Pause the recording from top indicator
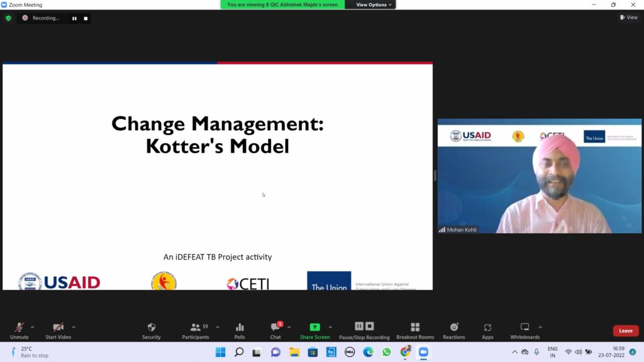The height and width of the screenshot is (362, 644). [x=74, y=18]
